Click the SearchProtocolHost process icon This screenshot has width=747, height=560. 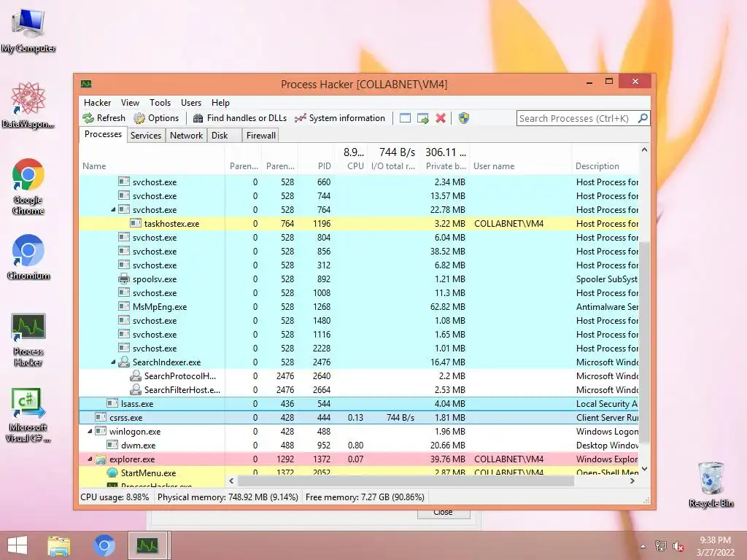136,376
